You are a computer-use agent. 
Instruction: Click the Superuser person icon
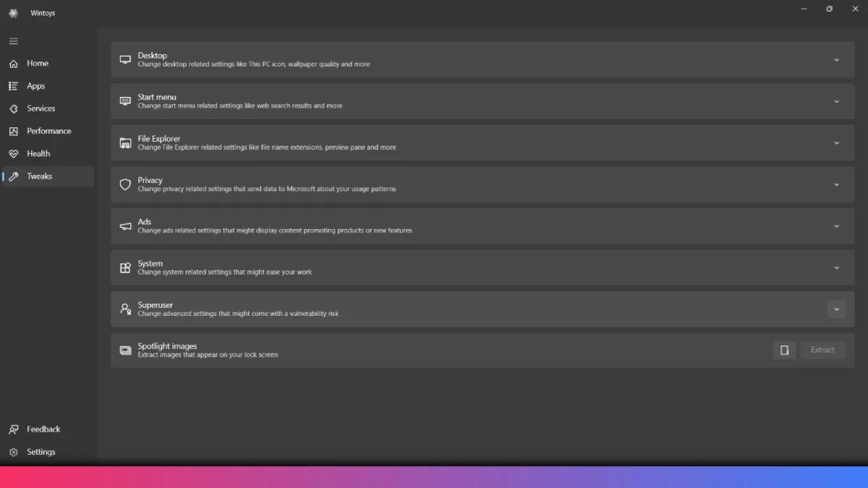[x=125, y=309]
